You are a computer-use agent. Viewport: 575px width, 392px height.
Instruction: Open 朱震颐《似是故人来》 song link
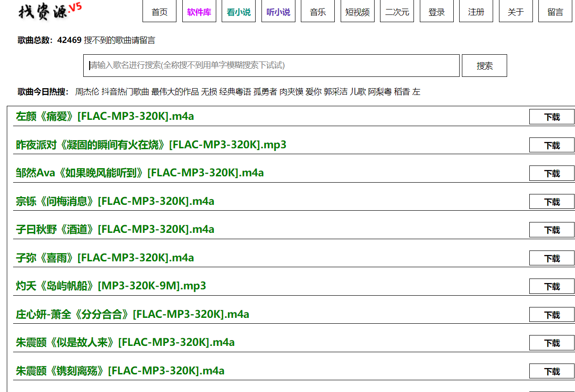pyautogui.click(x=125, y=342)
